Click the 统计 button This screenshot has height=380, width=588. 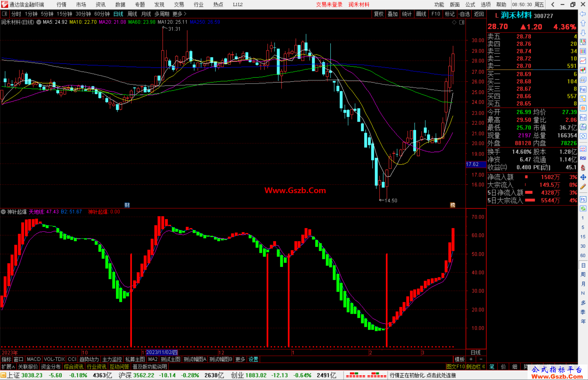pos(407,14)
